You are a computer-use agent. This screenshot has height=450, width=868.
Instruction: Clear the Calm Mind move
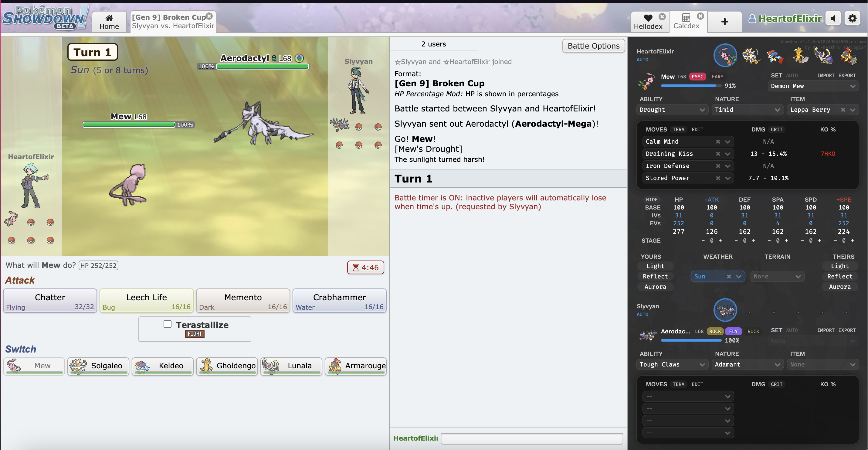click(x=718, y=141)
